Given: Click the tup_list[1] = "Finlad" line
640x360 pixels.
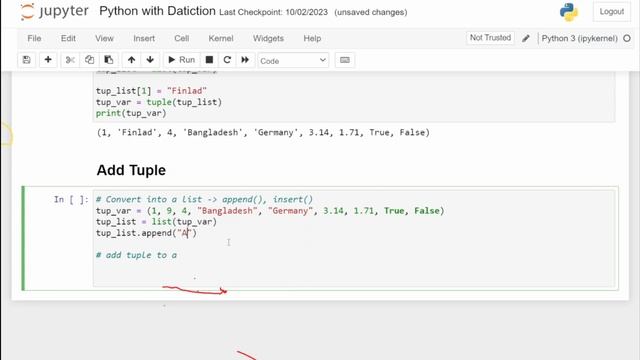Looking at the screenshot, I should (151, 91).
